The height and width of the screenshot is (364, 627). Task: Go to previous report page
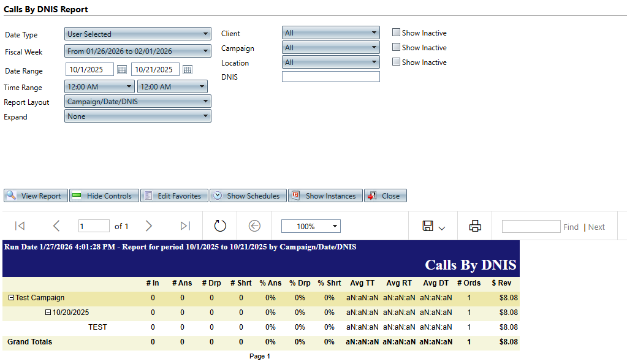pos(56,226)
